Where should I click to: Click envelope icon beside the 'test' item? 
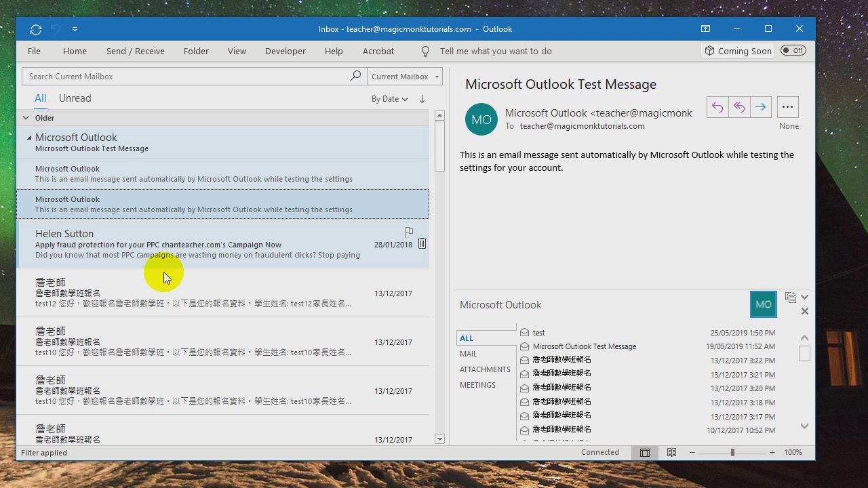point(524,333)
